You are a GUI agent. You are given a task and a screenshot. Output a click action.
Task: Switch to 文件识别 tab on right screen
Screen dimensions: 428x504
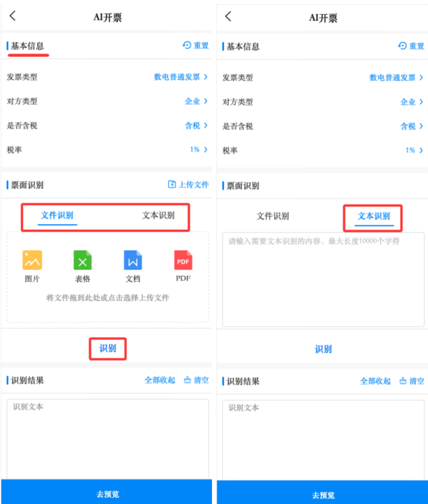click(x=273, y=216)
